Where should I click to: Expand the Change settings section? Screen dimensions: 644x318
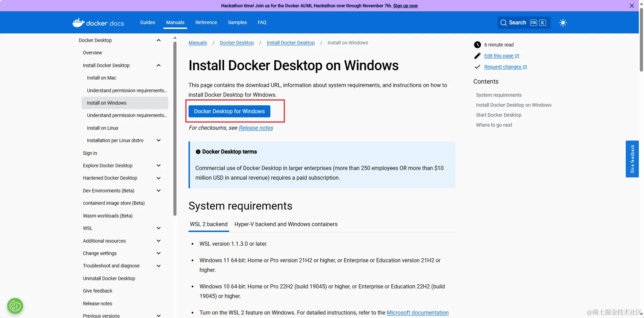click(x=159, y=253)
